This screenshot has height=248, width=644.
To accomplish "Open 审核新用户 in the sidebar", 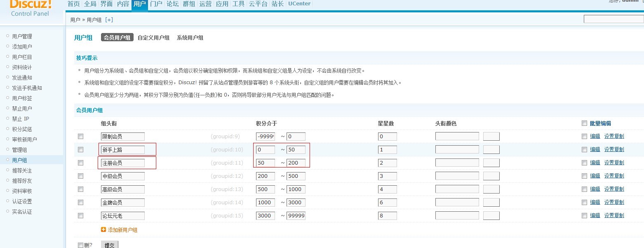I will 24,139.
